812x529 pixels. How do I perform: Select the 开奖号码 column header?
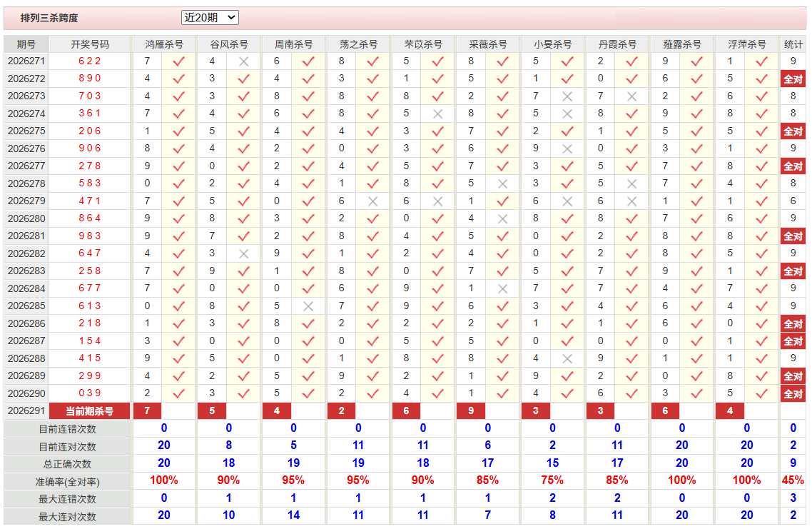(90, 44)
